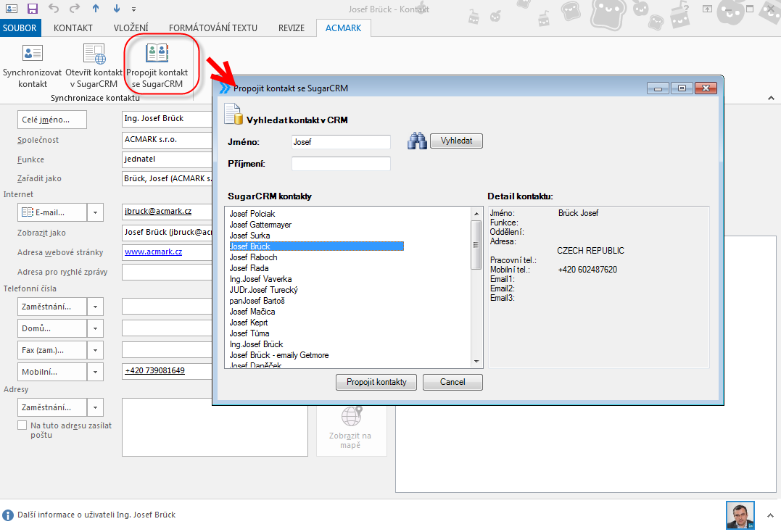Viewport: 781px width, 532px height.
Task: Save contact with floppy disk icon
Action: tap(33, 9)
